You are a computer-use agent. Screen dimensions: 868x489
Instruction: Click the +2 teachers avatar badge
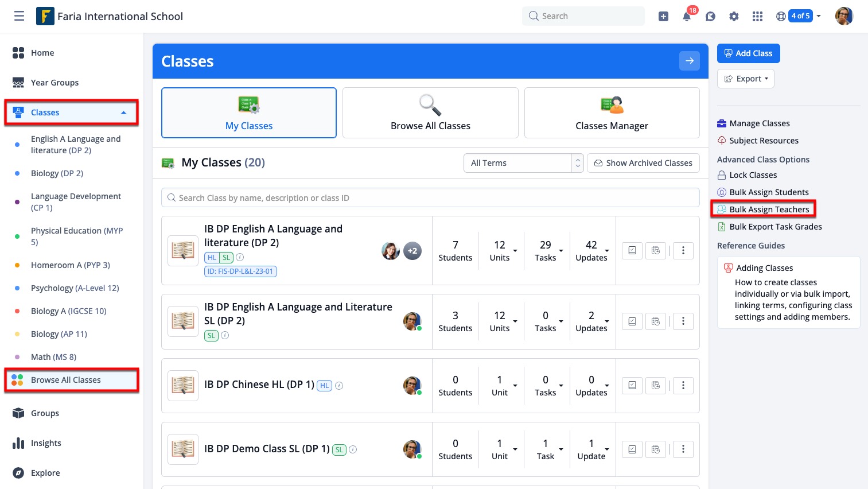pyautogui.click(x=412, y=251)
